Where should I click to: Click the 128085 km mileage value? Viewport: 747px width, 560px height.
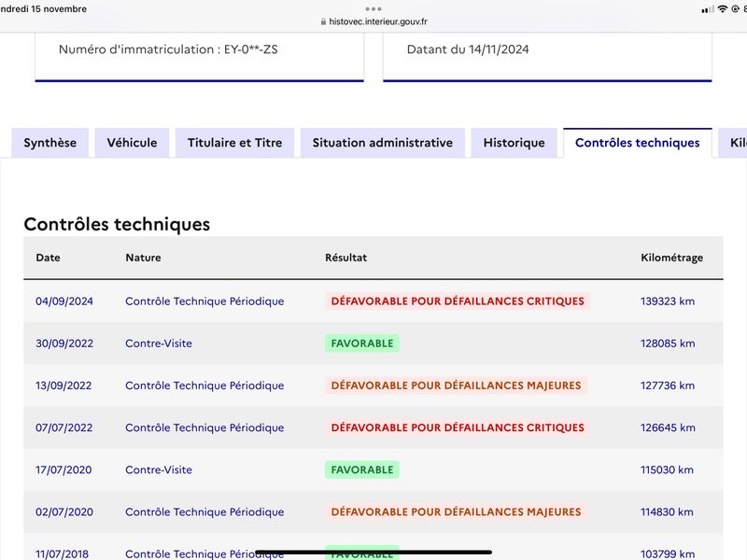pyautogui.click(x=668, y=343)
